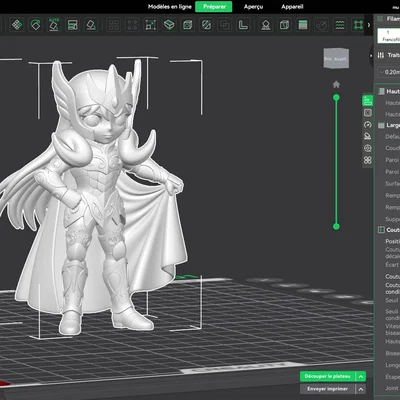Go to the Appareil tab
The width and height of the screenshot is (400, 400).
click(292, 7)
